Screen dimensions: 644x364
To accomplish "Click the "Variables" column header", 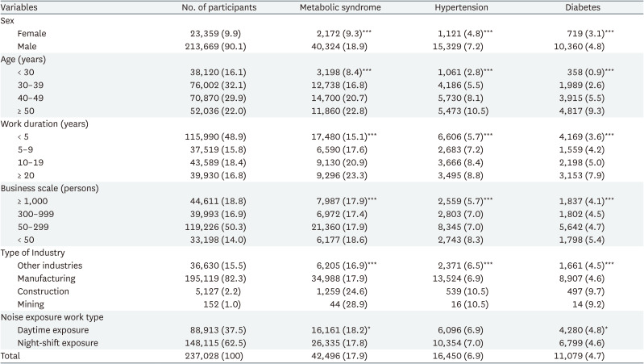I will click(23, 8).
